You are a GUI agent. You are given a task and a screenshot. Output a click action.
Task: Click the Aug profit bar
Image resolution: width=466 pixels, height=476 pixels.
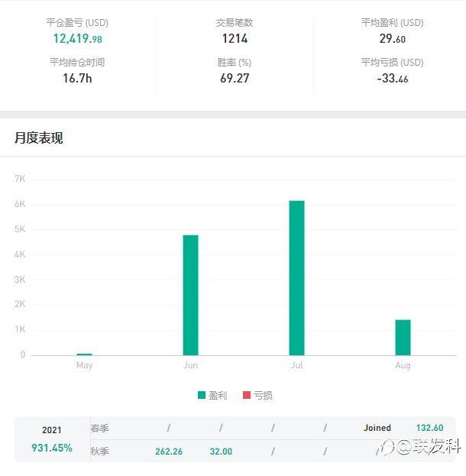coord(403,338)
